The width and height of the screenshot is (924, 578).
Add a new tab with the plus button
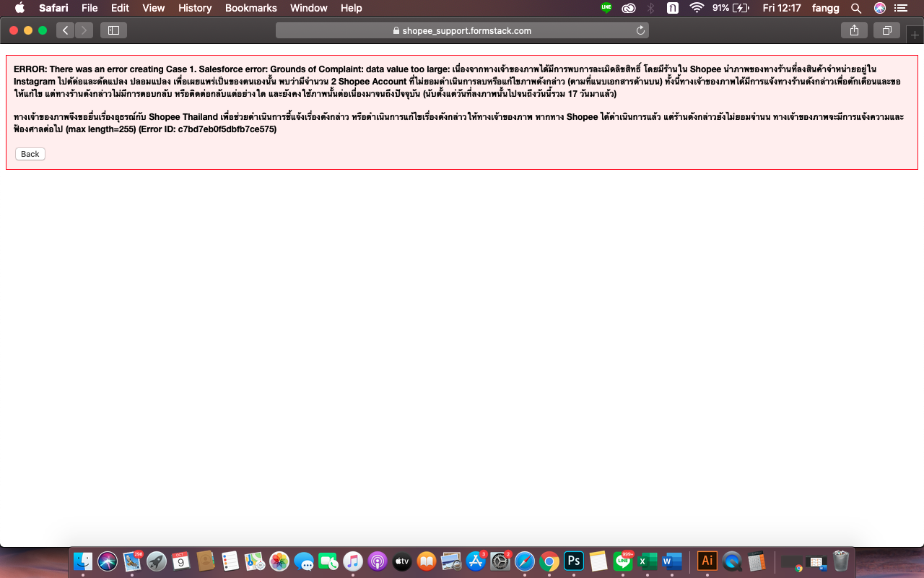pos(915,35)
